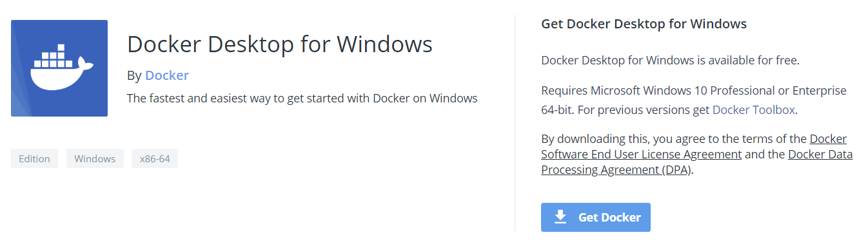Click the available for free sentence
This screenshot has width=868, height=246.
tap(670, 61)
